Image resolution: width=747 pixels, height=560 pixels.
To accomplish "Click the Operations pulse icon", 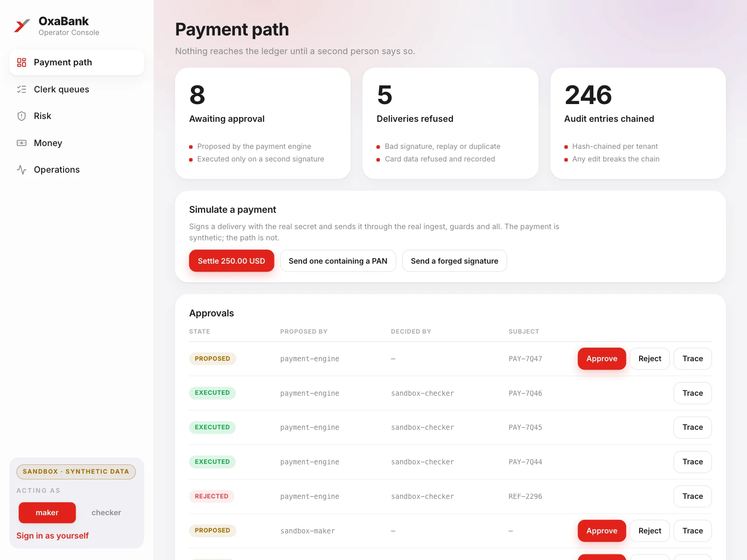I will coord(21,170).
